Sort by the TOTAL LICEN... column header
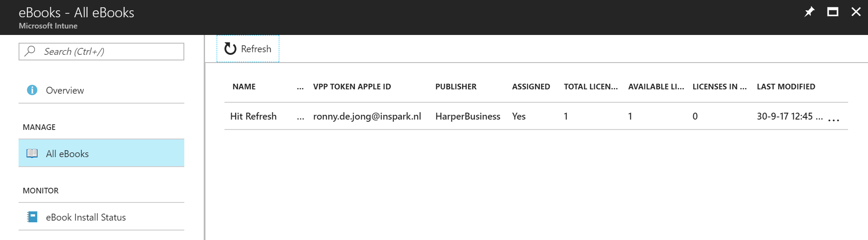 (x=590, y=87)
